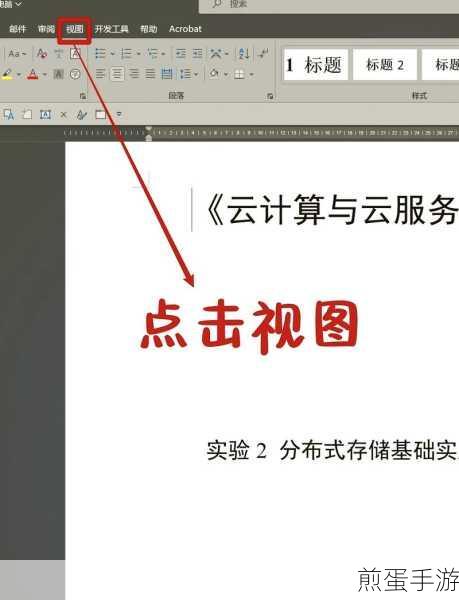Apply bullet list formatting
Viewport: 459px width, 600px height.
pyautogui.click(x=100, y=54)
